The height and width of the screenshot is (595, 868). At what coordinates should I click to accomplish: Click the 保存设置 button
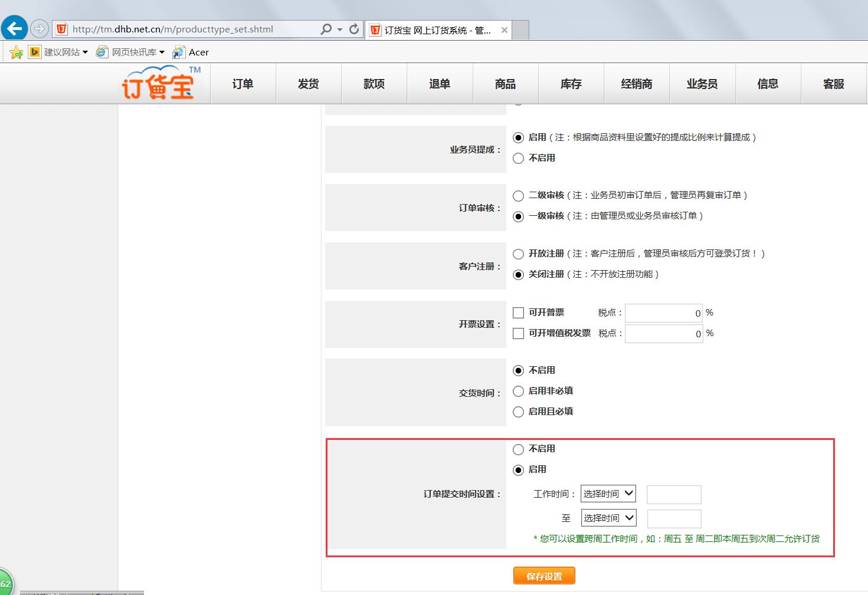tap(543, 576)
